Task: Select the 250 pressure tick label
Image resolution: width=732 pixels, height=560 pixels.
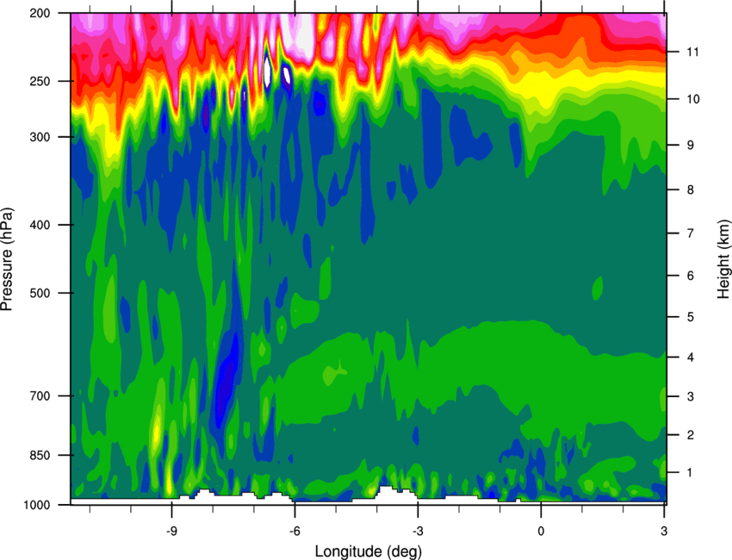Action: point(40,81)
